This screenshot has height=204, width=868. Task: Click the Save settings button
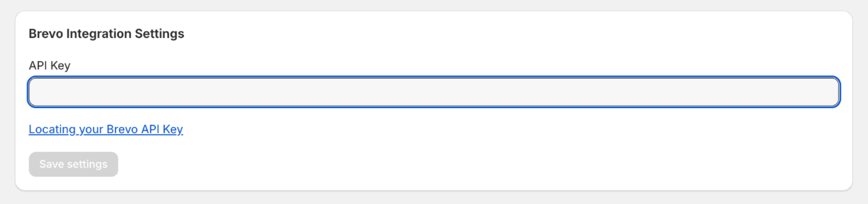click(74, 164)
